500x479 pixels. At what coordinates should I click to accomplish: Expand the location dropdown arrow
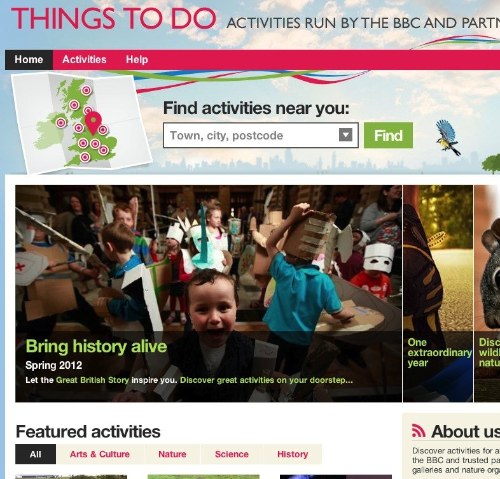tap(345, 135)
